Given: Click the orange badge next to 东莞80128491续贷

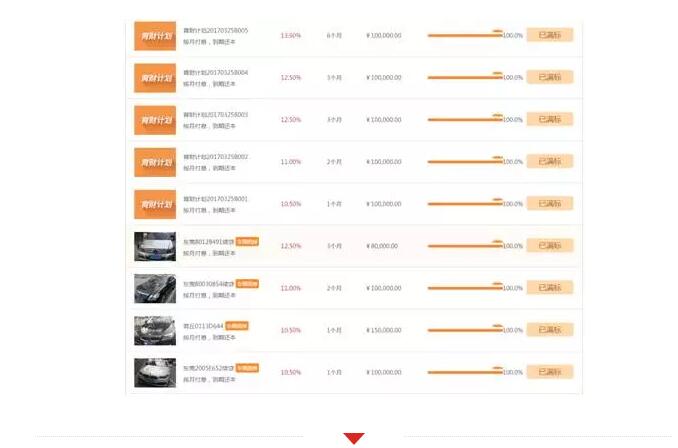Looking at the screenshot, I should [x=247, y=241].
